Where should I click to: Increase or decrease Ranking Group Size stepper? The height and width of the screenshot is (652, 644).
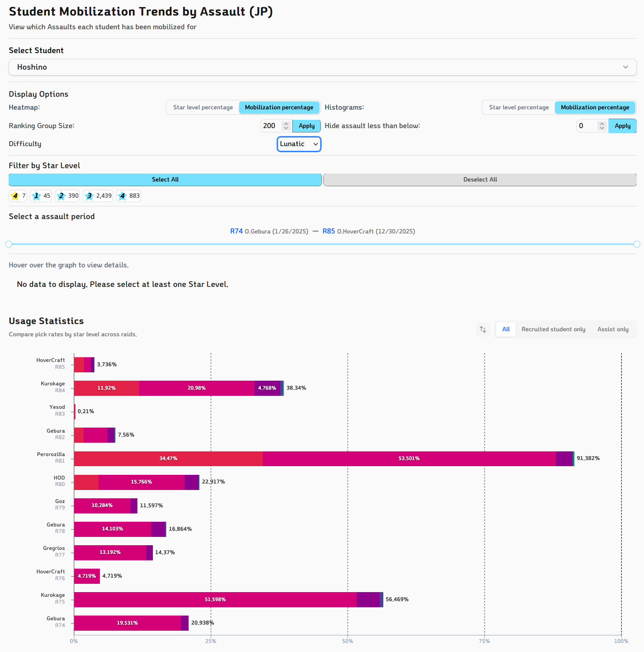pyautogui.click(x=286, y=126)
